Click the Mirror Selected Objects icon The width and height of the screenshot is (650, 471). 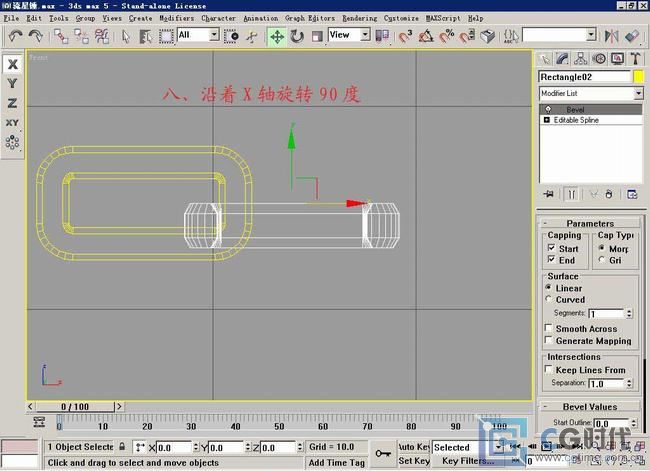pos(611,36)
